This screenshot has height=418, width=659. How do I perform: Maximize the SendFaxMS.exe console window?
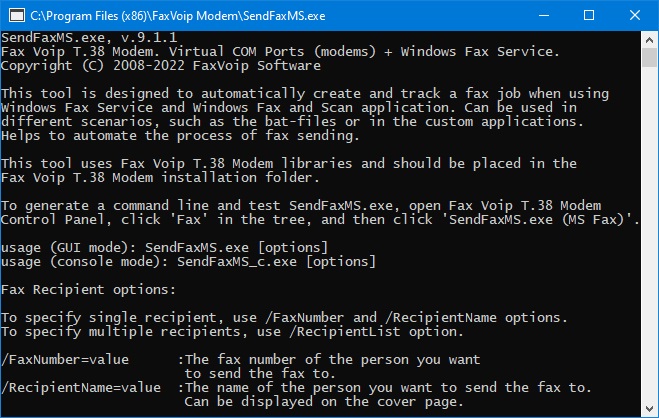[589, 16]
